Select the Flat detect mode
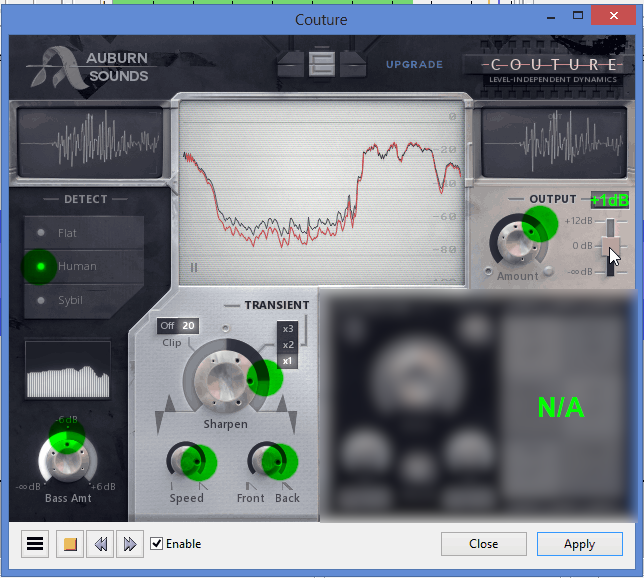Image resolution: width=644 pixels, height=578 pixels. coord(68,233)
